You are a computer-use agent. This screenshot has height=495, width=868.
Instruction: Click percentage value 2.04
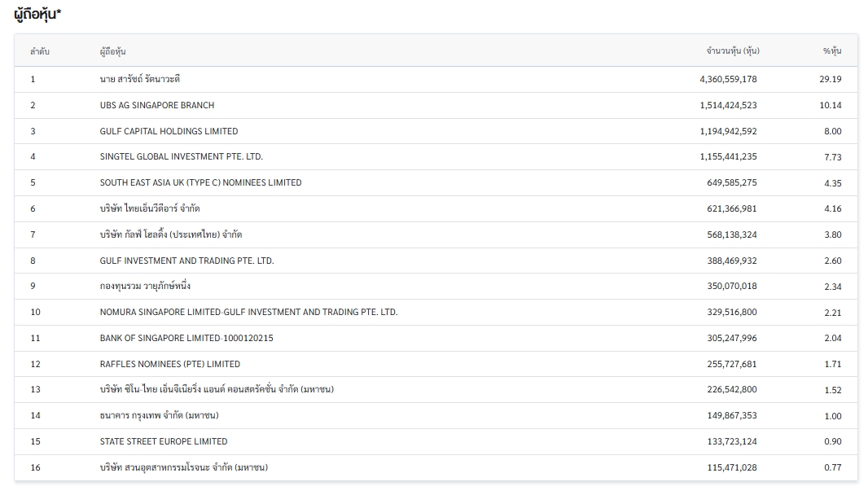tap(832, 339)
